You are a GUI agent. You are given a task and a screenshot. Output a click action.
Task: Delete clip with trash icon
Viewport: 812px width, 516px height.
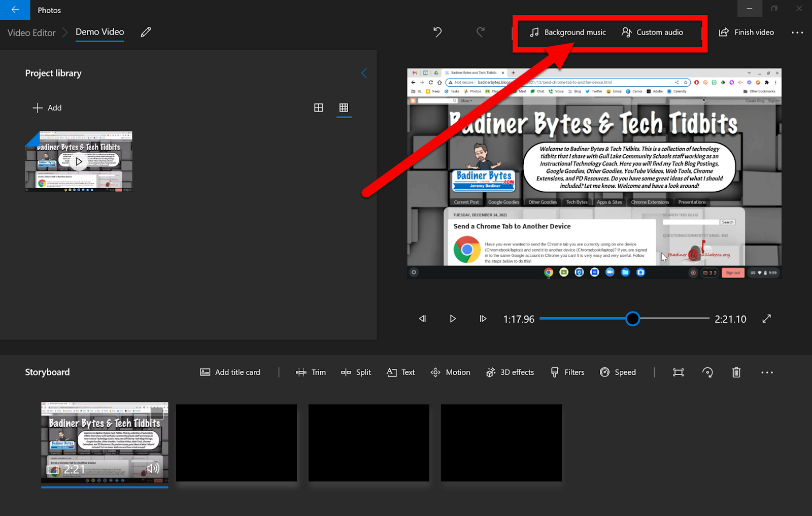pyautogui.click(x=736, y=372)
